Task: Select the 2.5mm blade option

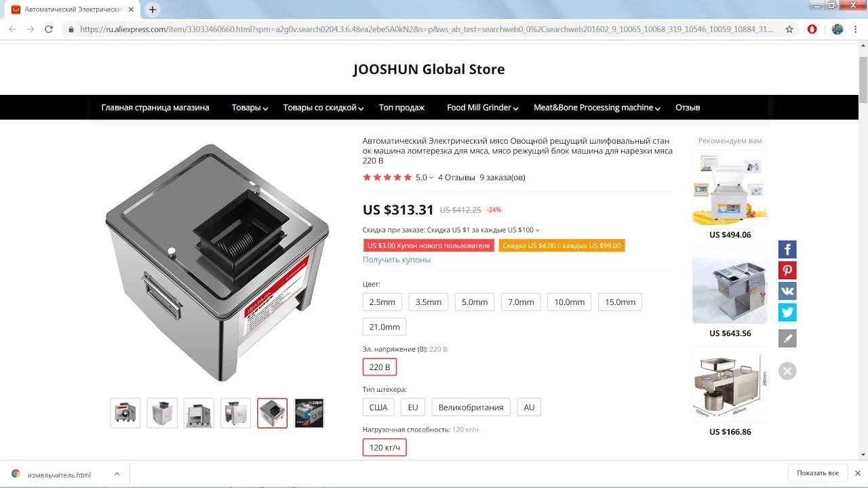Action: (382, 302)
